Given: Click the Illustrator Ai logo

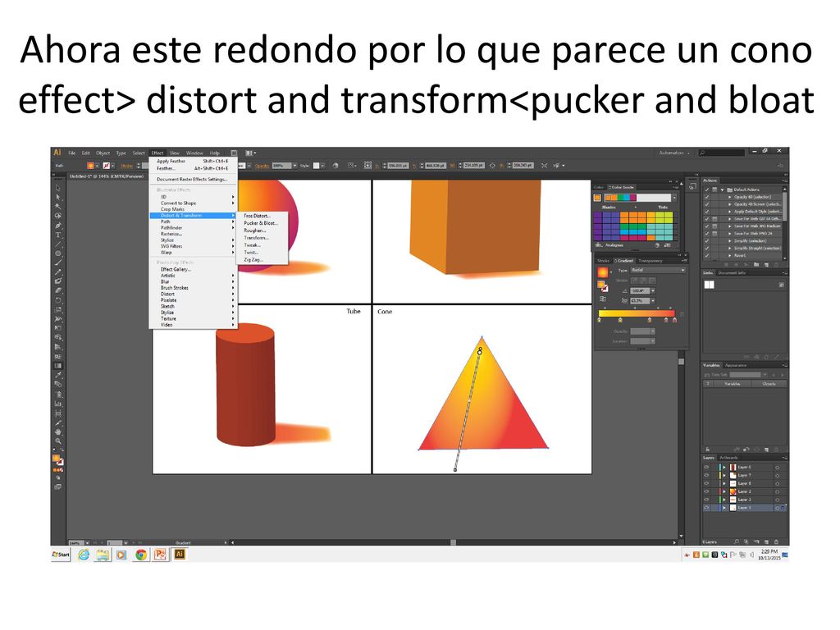Looking at the screenshot, I should (x=57, y=153).
